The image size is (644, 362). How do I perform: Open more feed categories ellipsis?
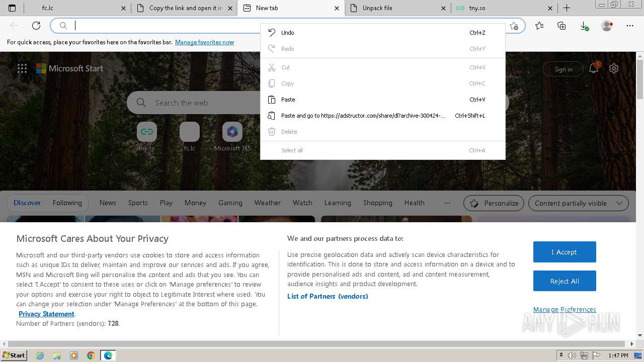click(447, 203)
